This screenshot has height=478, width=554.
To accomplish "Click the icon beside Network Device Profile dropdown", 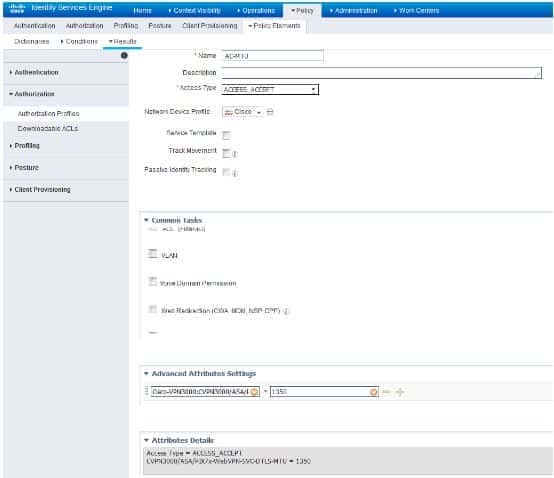I will pos(270,112).
